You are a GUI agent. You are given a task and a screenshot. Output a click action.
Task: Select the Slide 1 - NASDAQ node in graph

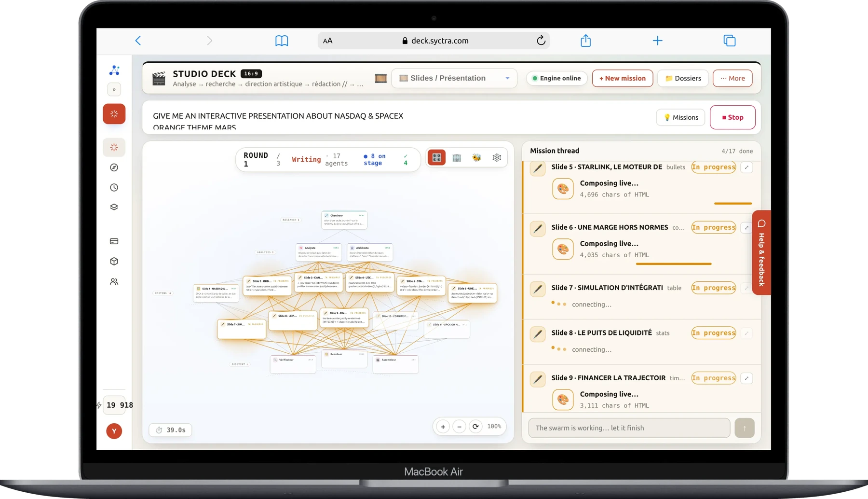pos(216,293)
